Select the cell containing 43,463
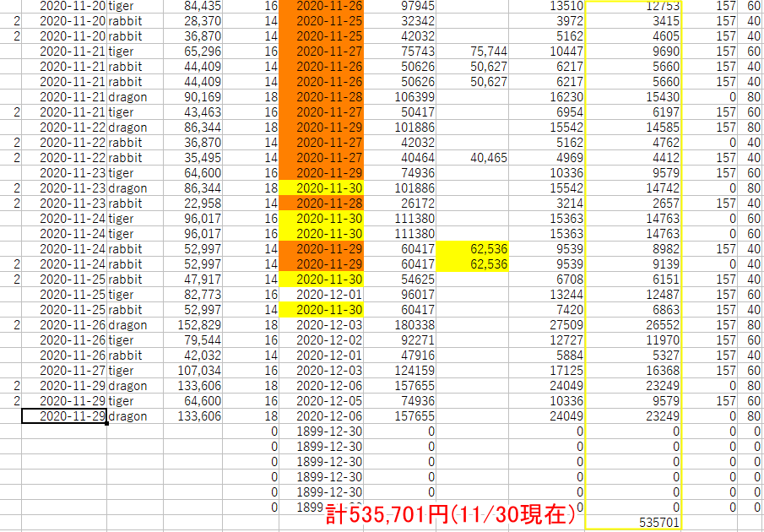Viewport: 764px width, 532px height. pyautogui.click(x=192, y=112)
